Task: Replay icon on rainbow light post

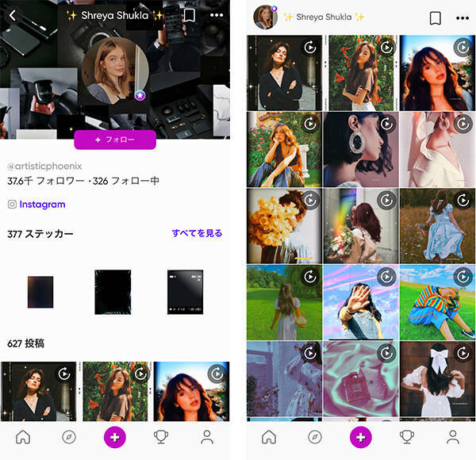Action: 387,201
